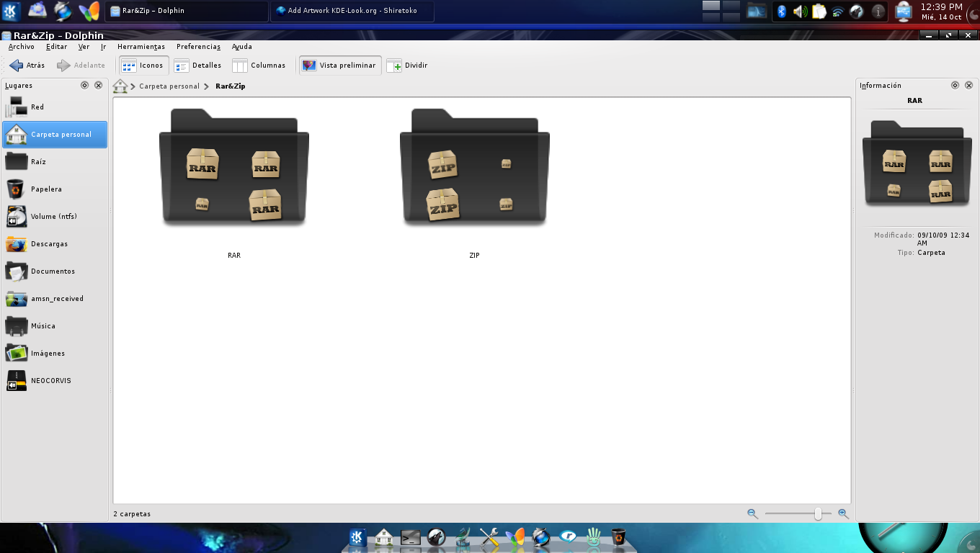Launch home folder from bottom dock
980x553 pixels.
tap(384, 537)
